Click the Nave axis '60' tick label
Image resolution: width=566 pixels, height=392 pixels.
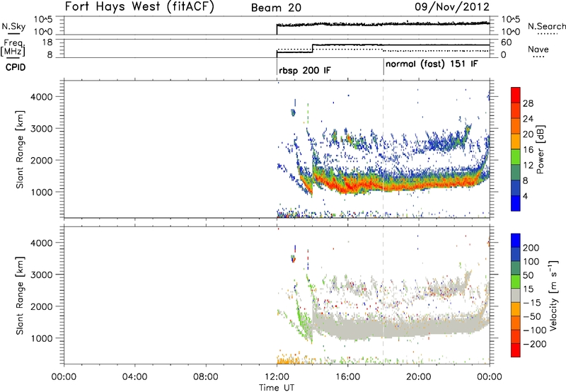tap(507, 42)
